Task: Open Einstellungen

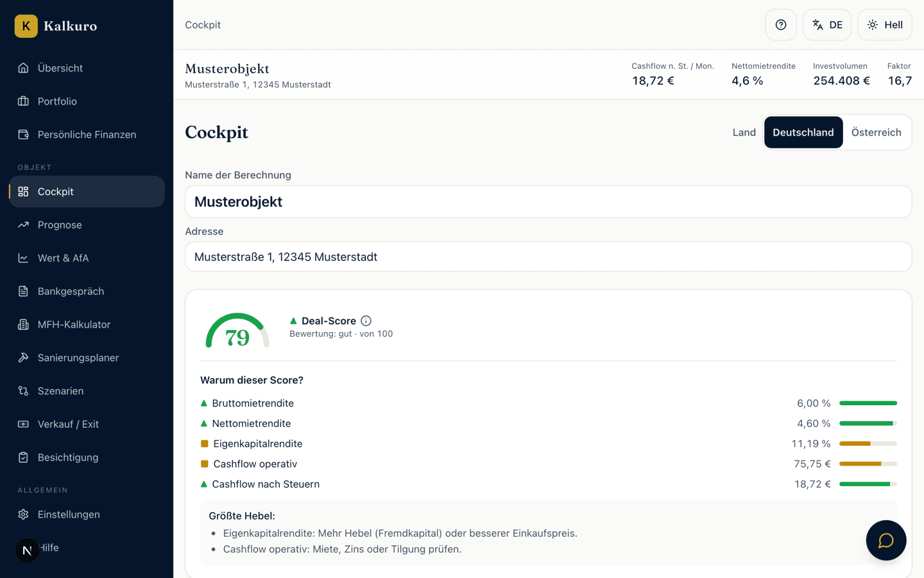Action: point(87,514)
